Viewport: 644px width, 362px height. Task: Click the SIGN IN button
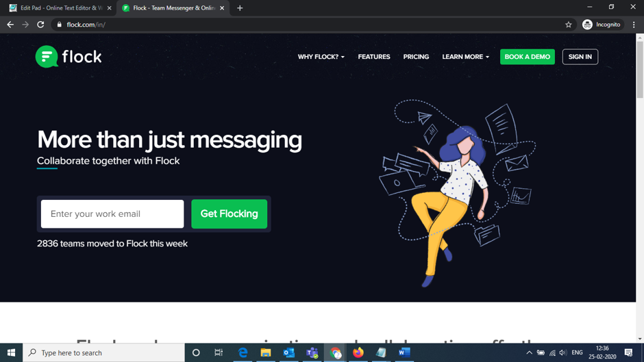580,57
